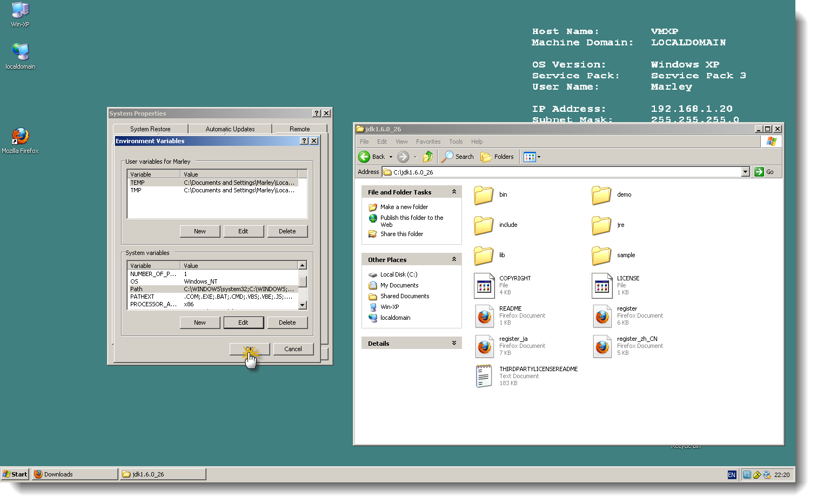Click the Make a new folder link
This screenshot has width=817, height=504.
[404, 207]
